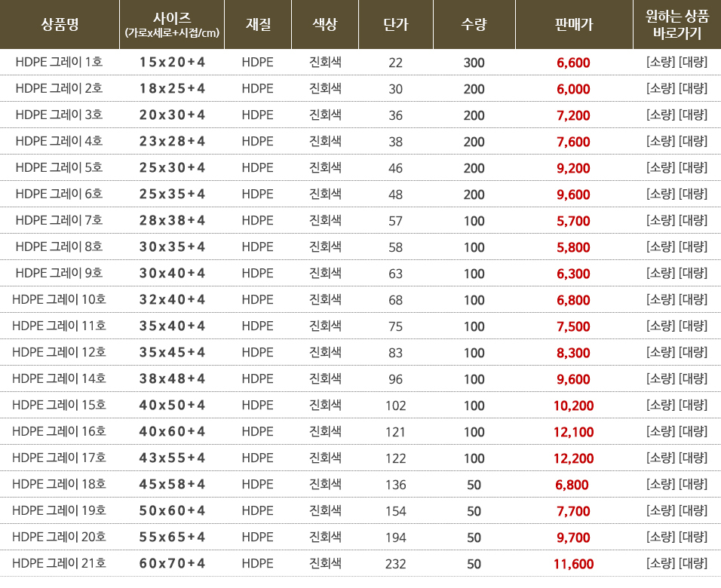Click the 사이즈 column header
The height and width of the screenshot is (588, 721).
(172, 24)
